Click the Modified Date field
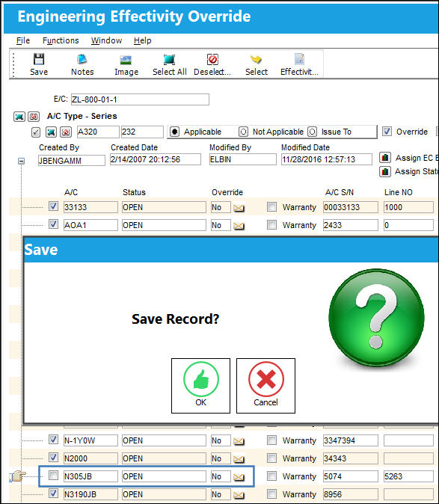The height and width of the screenshot is (504, 439). click(327, 159)
